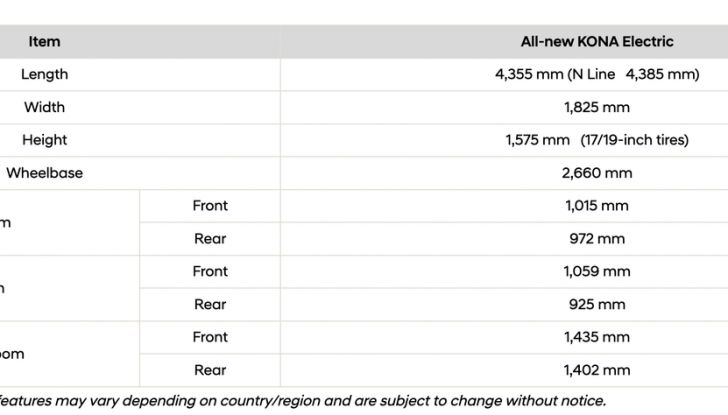This screenshot has height=415, width=728.
Task: Click the 'Front' label beside 1,059 mm
Action: point(210,272)
